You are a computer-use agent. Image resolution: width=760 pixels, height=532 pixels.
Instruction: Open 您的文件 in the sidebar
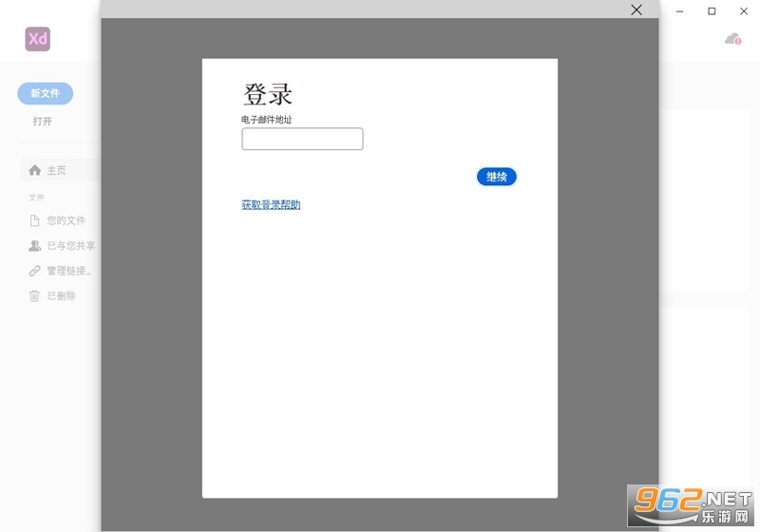coord(57,221)
